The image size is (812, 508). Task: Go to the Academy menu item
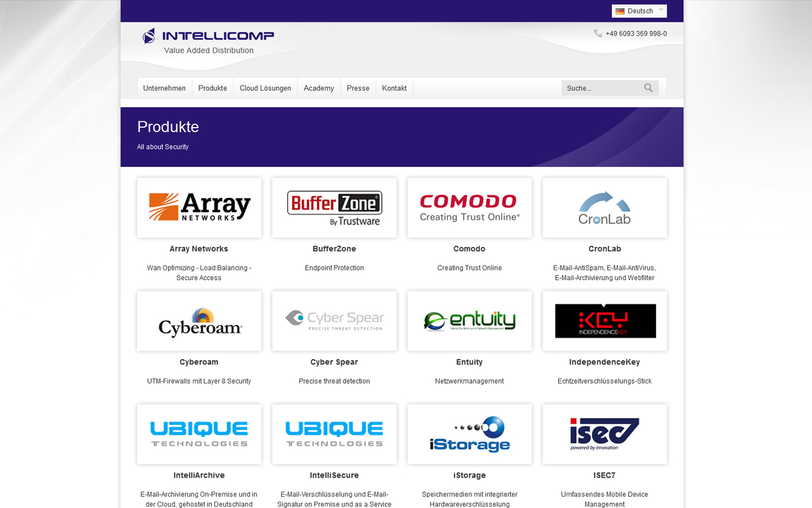click(x=318, y=88)
